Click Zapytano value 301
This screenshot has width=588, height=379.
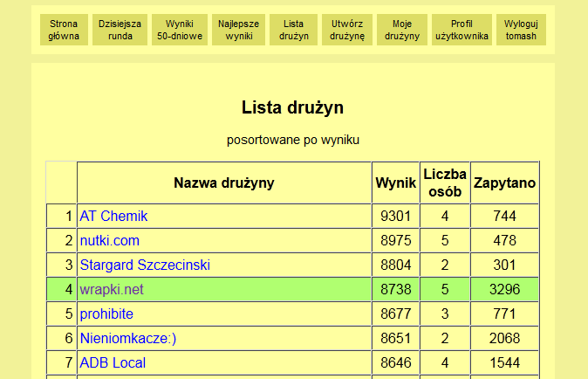504,265
